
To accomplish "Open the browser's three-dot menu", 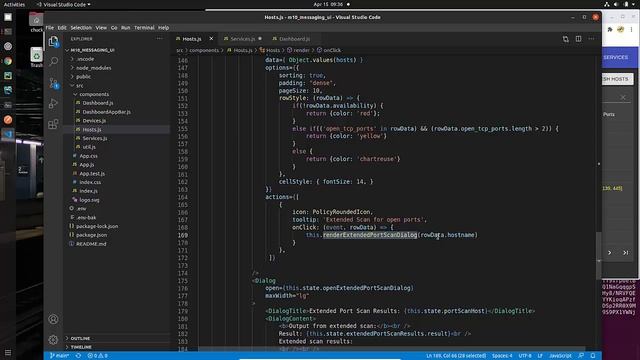I will [x=631, y=29].
